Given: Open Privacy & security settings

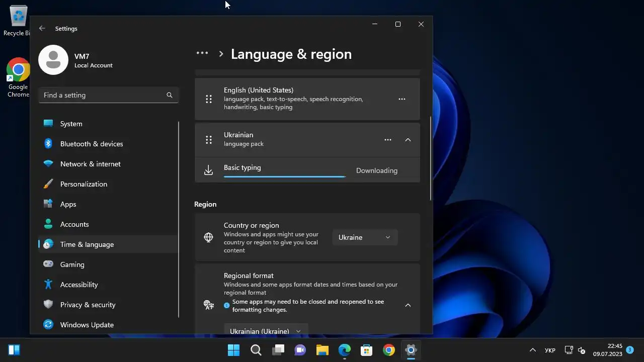Looking at the screenshot, I should point(108,305).
